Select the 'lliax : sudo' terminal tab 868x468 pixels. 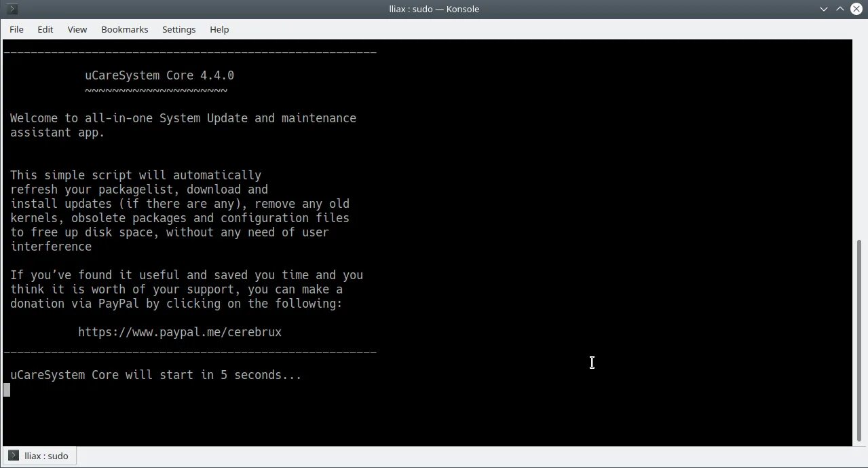tap(40, 456)
